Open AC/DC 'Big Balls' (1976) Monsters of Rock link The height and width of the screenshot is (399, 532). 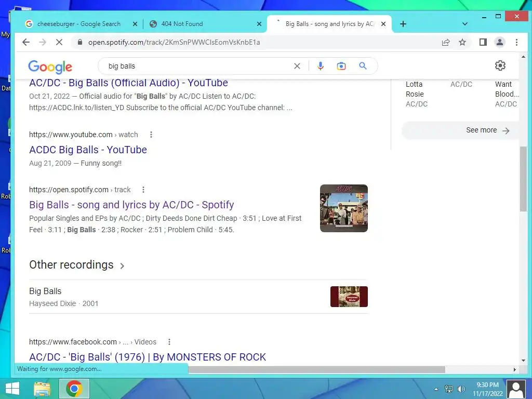148,357
